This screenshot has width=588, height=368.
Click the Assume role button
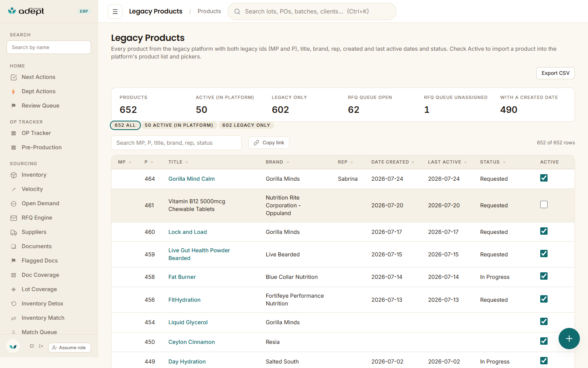pyautogui.click(x=69, y=348)
